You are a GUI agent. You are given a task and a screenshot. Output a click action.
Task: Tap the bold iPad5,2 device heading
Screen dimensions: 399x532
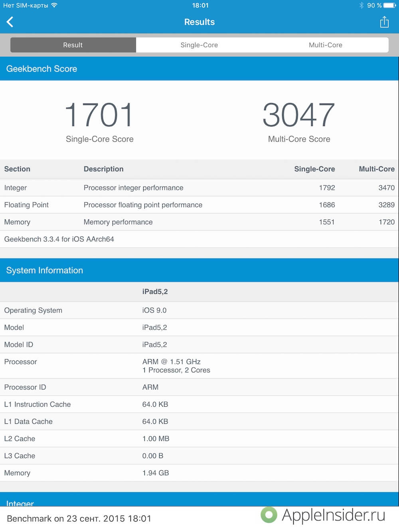coord(155,292)
